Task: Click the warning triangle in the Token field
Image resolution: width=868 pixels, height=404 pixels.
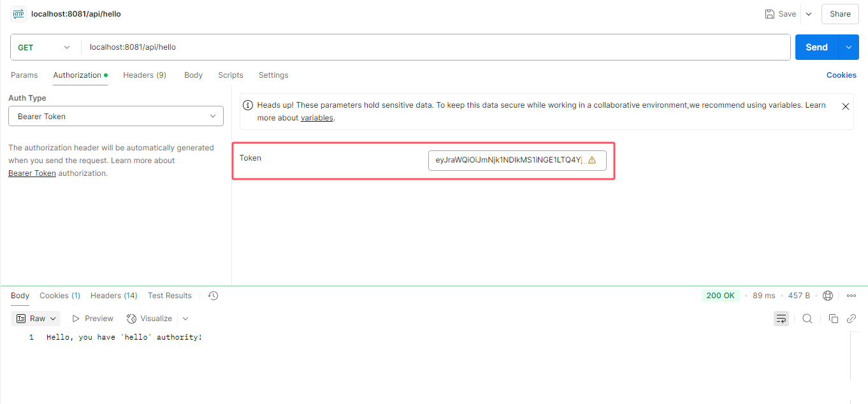Action: pos(592,160)
